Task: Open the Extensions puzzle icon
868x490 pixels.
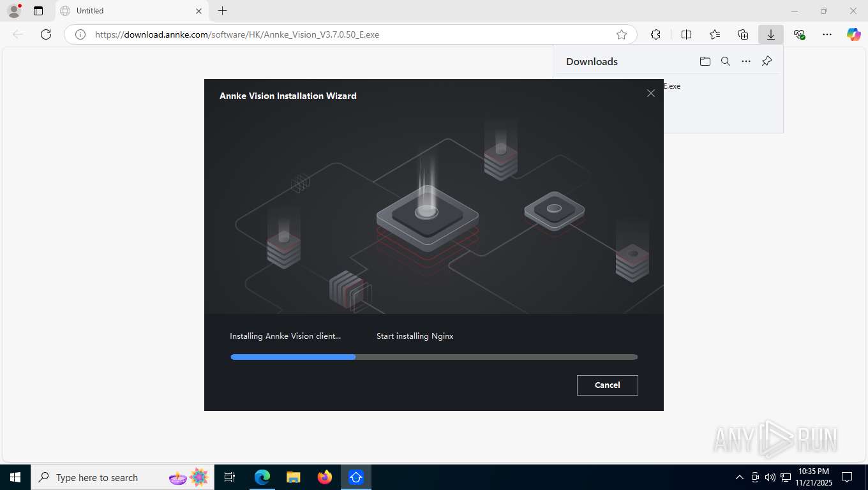Action: click(x=655, y=34)
